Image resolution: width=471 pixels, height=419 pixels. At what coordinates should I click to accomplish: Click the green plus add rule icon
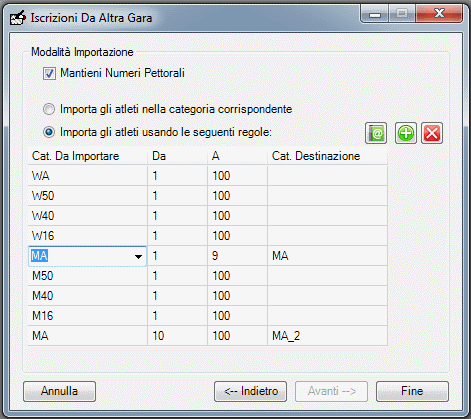click(x=406, y=133)
